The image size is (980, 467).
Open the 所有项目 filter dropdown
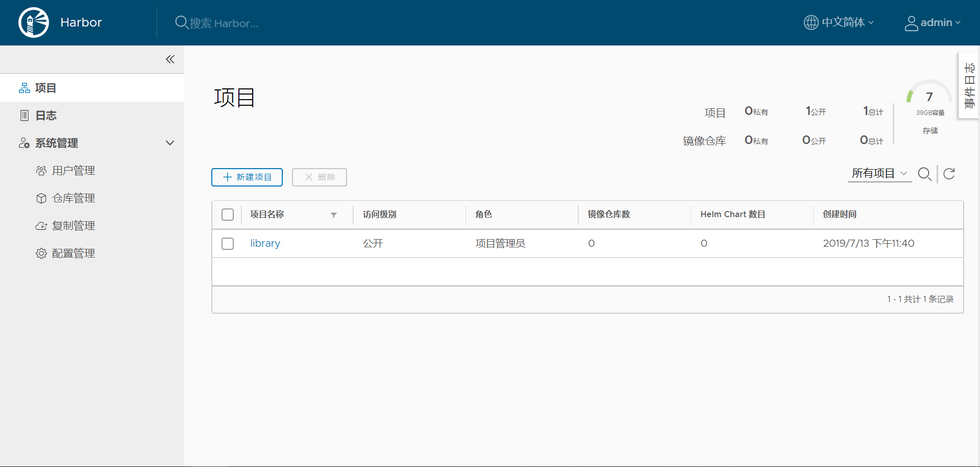pos(879,174)
